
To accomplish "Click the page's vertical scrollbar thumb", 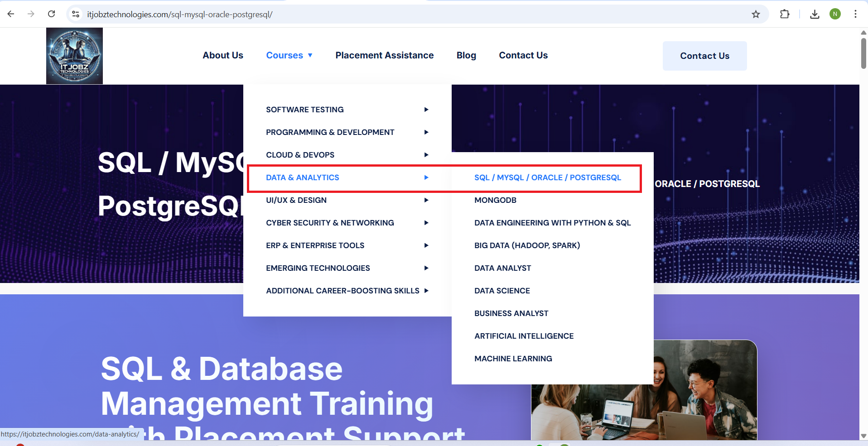I will coord(863,53).
